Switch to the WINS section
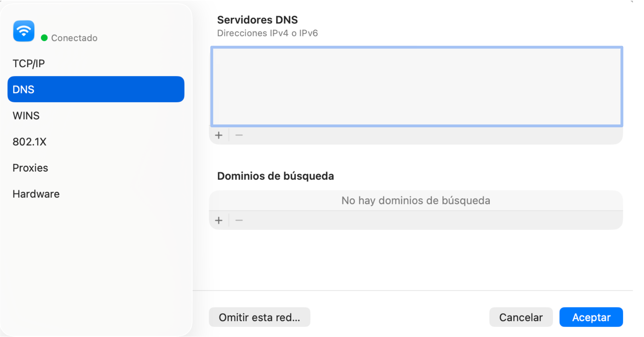644x337 pixels. [26, 115]
